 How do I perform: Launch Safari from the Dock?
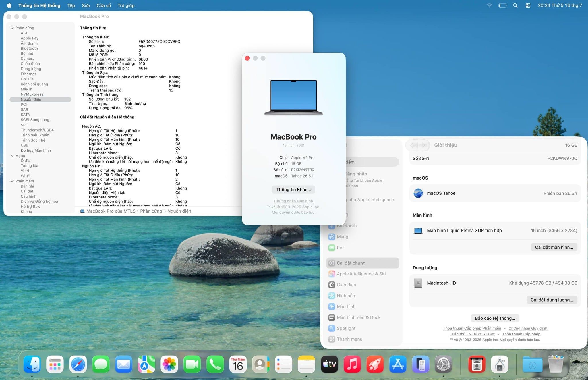pos(78,364)
